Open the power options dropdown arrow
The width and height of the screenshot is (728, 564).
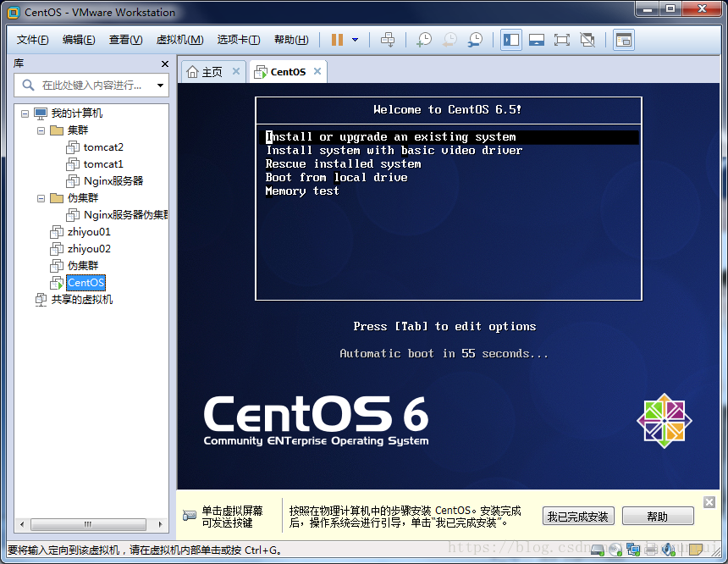click(x=356, y=40)
